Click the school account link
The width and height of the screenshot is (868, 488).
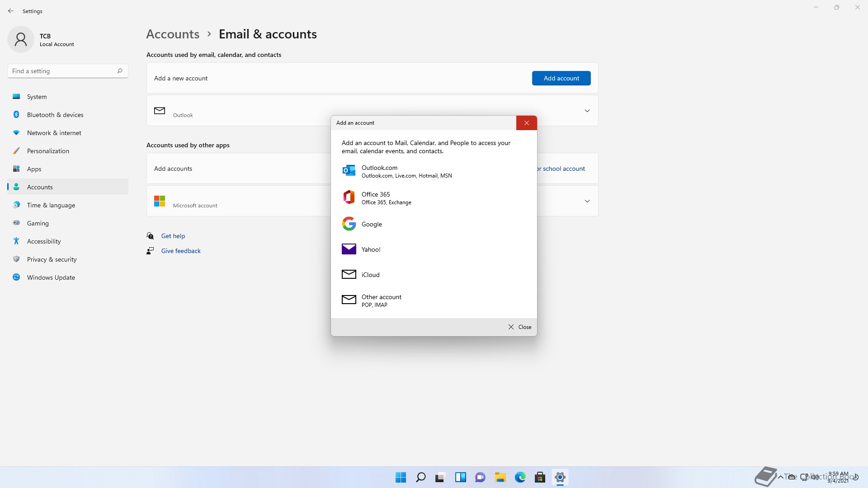click(561, 169)
